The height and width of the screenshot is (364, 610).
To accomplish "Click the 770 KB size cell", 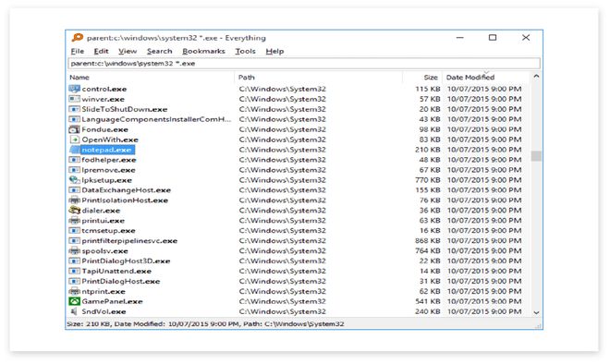I will [x=428, y=180].
